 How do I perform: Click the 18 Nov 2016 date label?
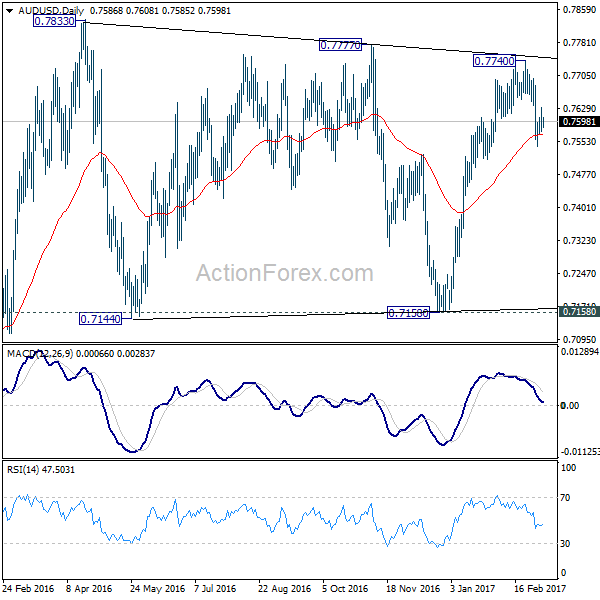(x=413, y=588)
